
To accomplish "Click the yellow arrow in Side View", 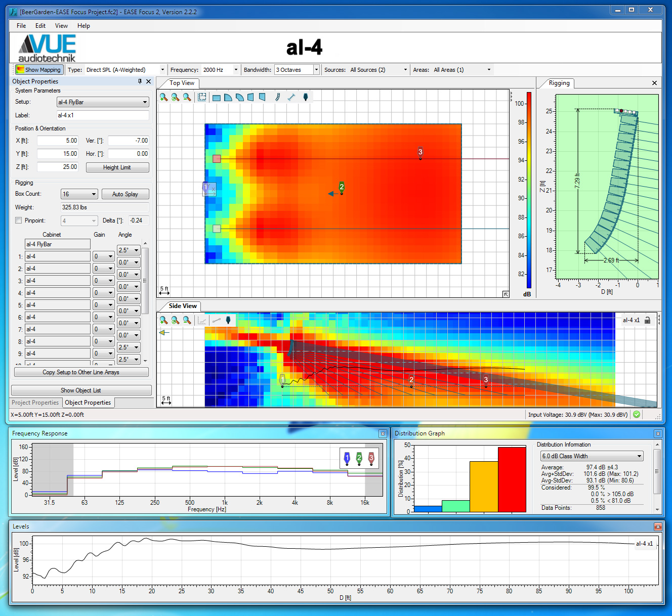I will click(x=163, y=333).
